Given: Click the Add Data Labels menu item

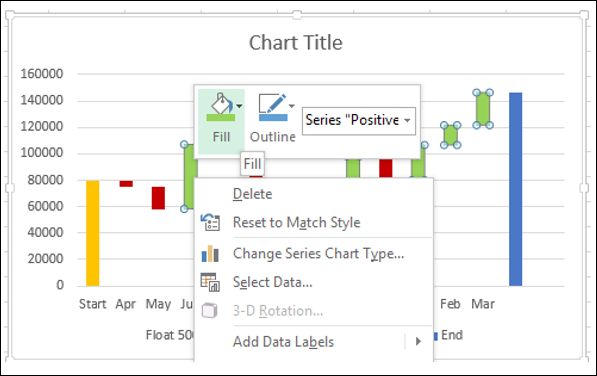Looking at the screenshot, I should click(x=283, y=342).
